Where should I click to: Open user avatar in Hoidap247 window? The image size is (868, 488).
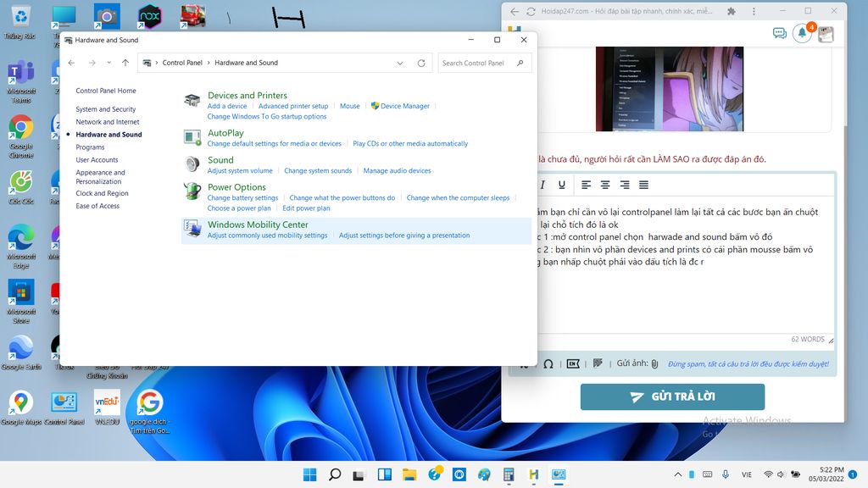click(826, 34)
